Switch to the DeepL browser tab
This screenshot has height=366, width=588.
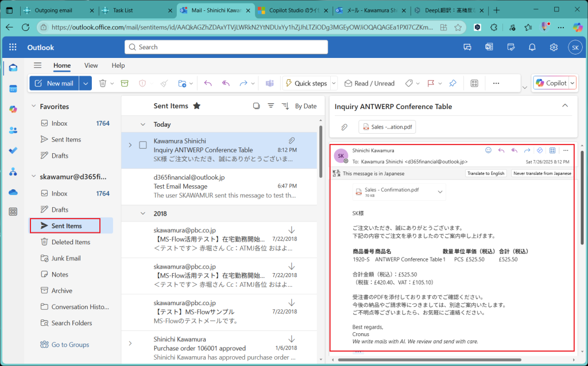tap(449, 10)
